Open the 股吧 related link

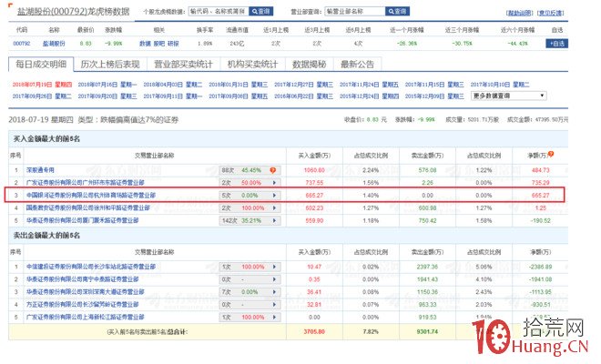pos(159,44)
